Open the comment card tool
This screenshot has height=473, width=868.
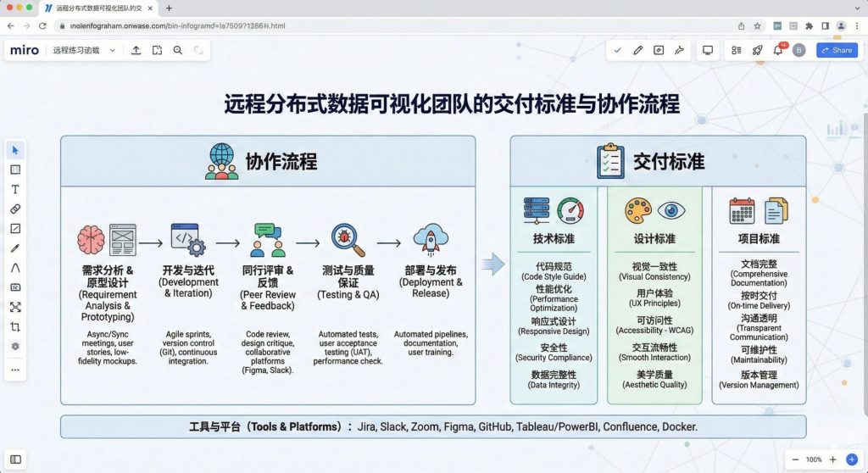click(x=15, y=287)
